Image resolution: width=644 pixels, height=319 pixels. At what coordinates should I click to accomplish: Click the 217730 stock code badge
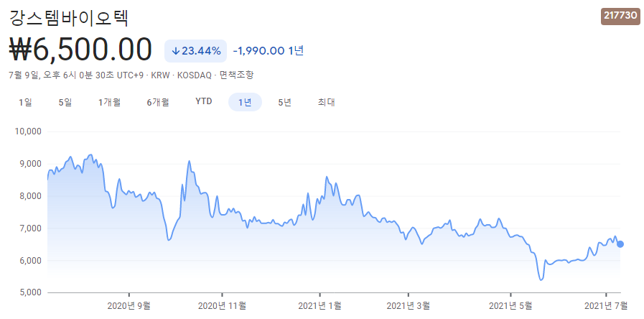[x=620, y=16]
